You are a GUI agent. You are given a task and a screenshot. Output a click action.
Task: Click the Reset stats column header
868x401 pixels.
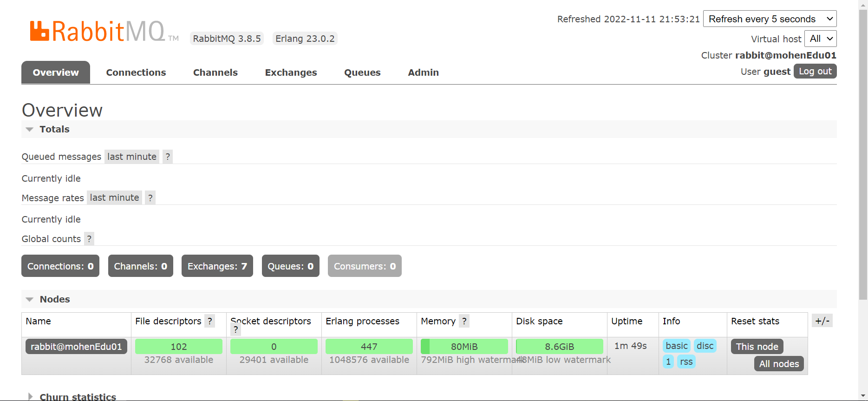click(x=755, y=321)
